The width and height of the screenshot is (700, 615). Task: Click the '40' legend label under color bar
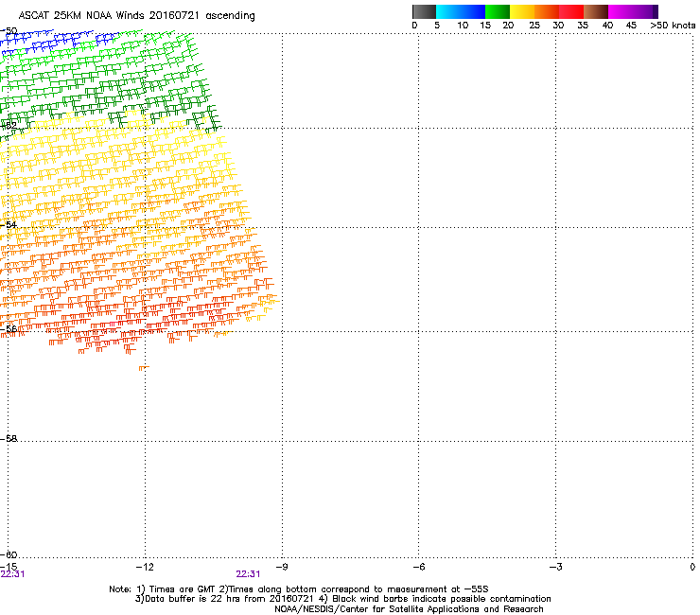coord(607,26)
